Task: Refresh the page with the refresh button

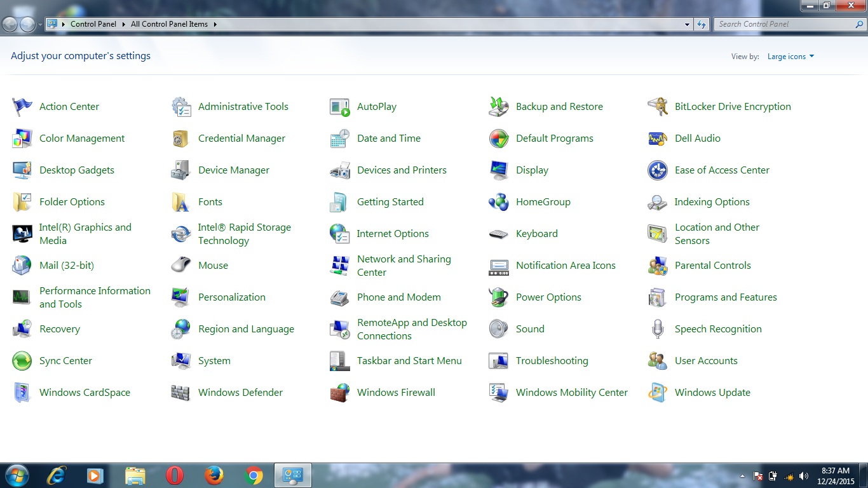Action: click(x=700, y=24)
